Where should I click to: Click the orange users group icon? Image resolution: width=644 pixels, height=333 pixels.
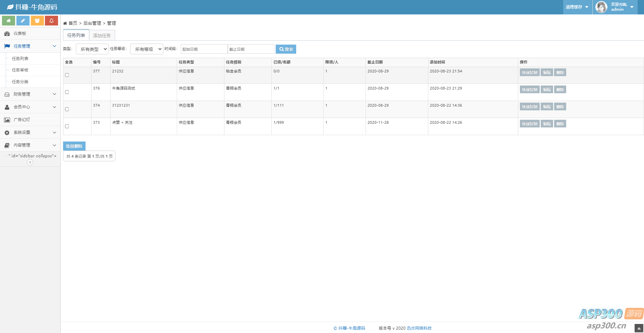point(37,21)
